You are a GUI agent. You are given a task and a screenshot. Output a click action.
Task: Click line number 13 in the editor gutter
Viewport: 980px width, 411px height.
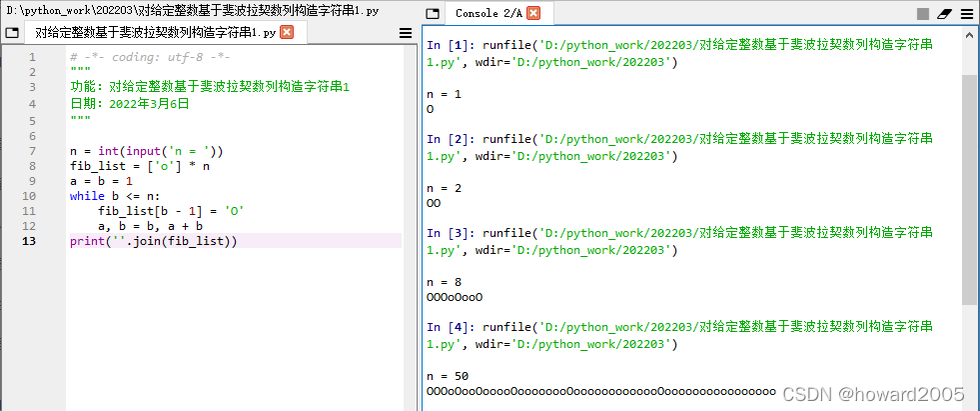coord(29,241)
